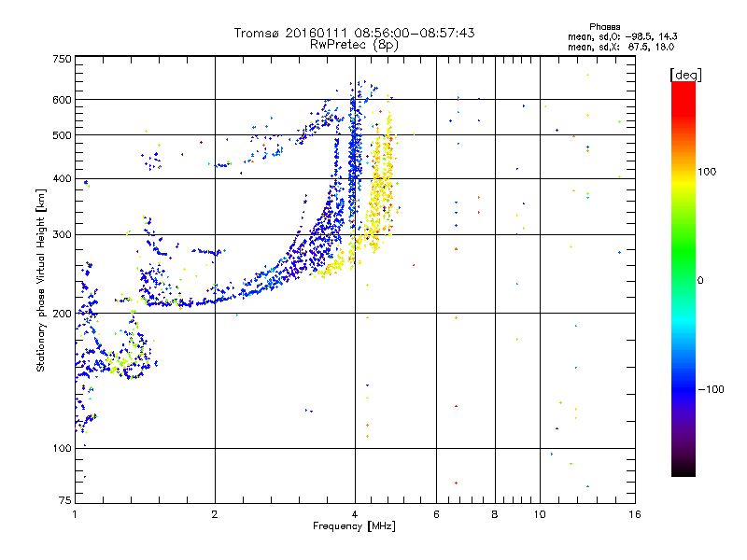Click the y-axis tick label '300'
This screenshot has width=747, height=560.
[x=62, y=234]
